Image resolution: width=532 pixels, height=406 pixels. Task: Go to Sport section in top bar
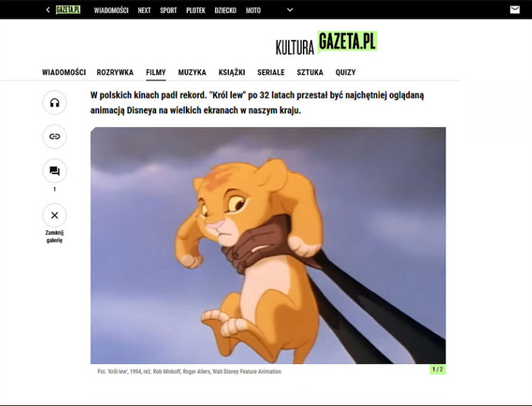click(168, 11)
